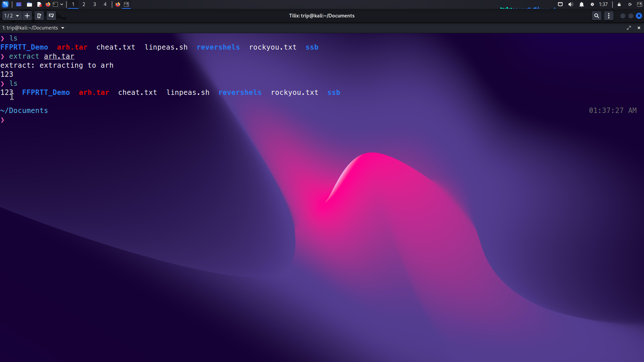
Task: Launch Firefox from the panel launcher
Action: (x=48, y=4)
